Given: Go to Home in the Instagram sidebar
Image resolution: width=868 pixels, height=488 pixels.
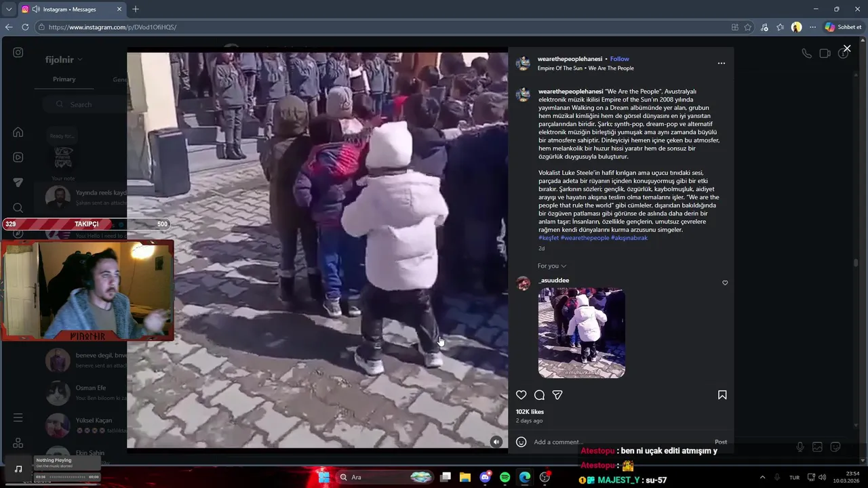Looking at the screenshot, I should 18,132.
